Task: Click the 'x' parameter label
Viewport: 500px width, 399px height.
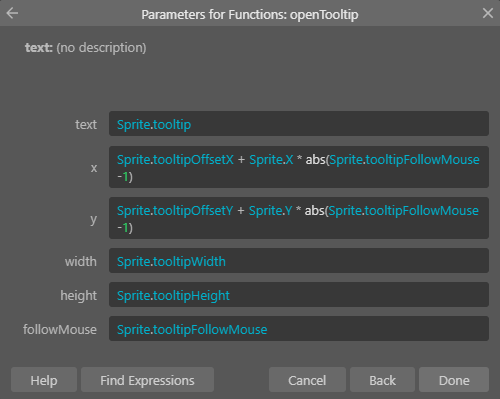Action: [94, 168]
